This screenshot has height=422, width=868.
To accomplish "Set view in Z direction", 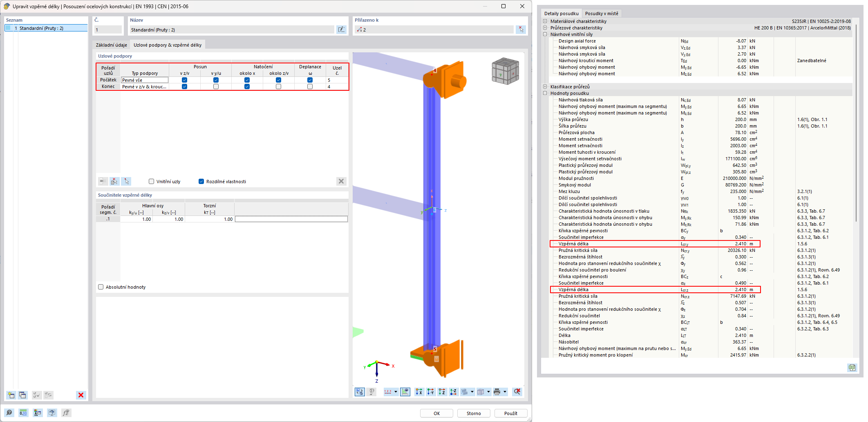I will click(x=442, y=392).
